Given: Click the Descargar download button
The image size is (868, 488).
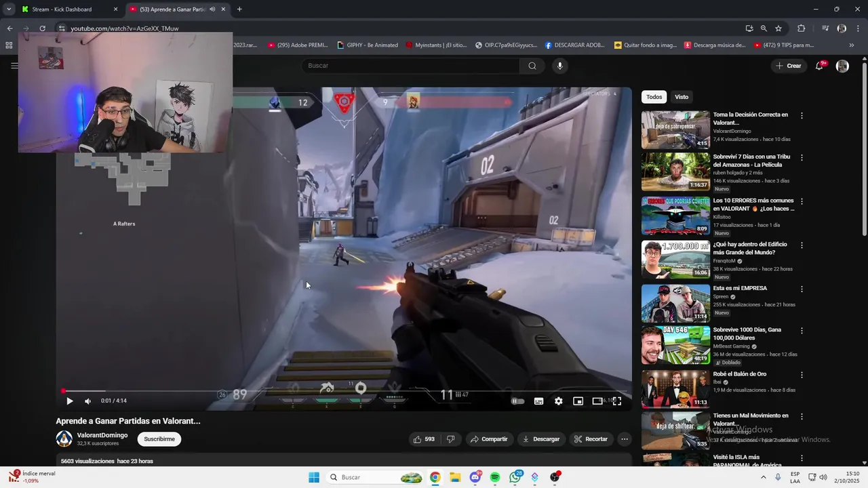Looking at the screenshot, I should (541, 439).
